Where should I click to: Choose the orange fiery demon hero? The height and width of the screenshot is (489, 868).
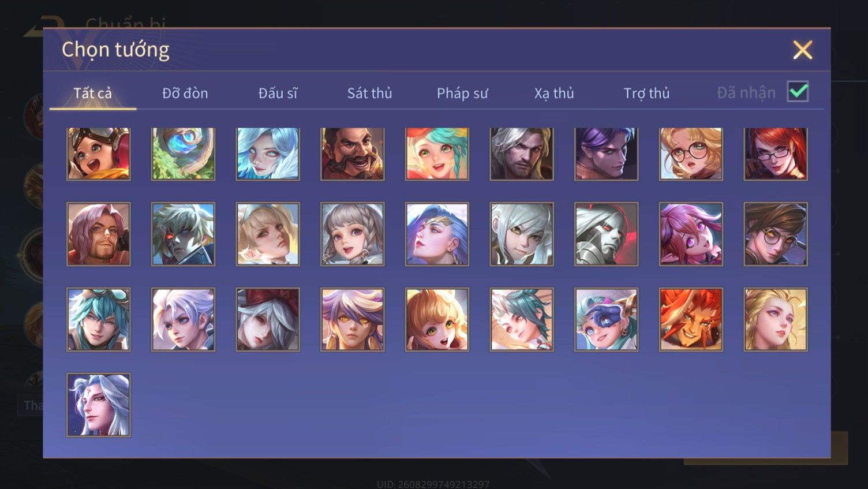[x=691, y=319]
